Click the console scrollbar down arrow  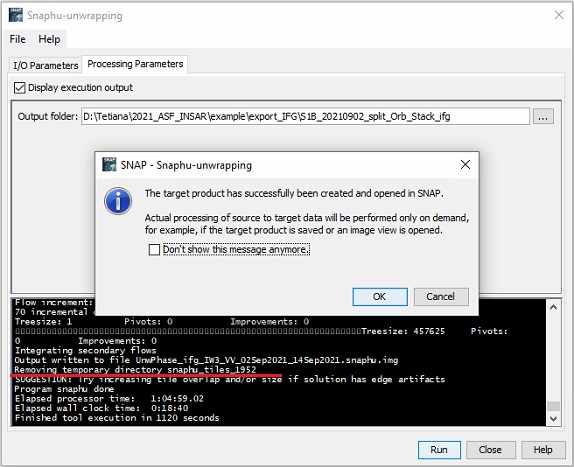click(553, 419)
